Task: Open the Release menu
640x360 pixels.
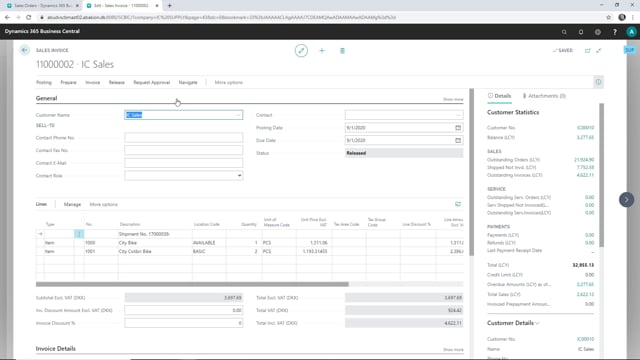Action: [x=116, y=82]
